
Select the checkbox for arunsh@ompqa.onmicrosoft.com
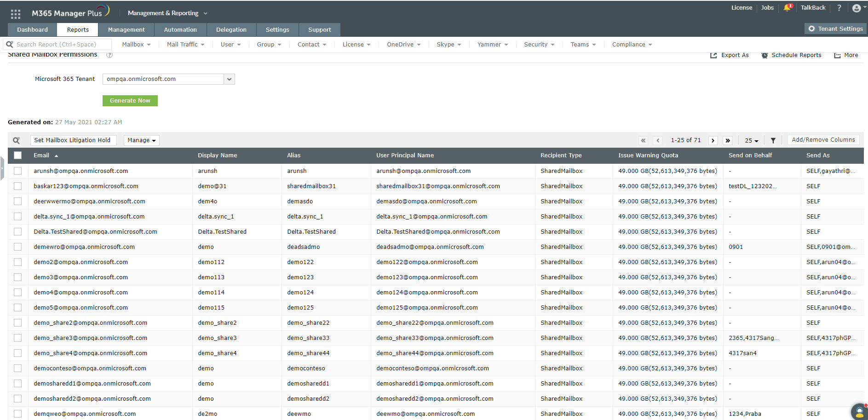[17, 171]
